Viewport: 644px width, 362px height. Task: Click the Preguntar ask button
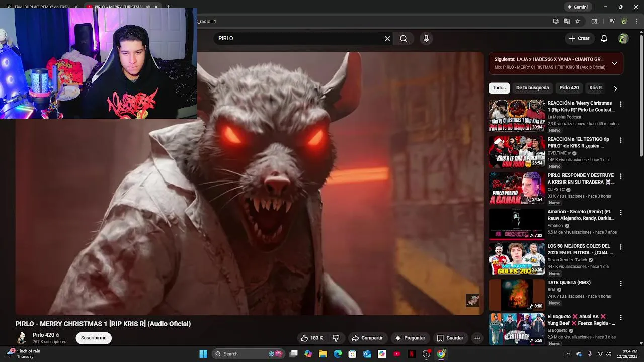410,338
